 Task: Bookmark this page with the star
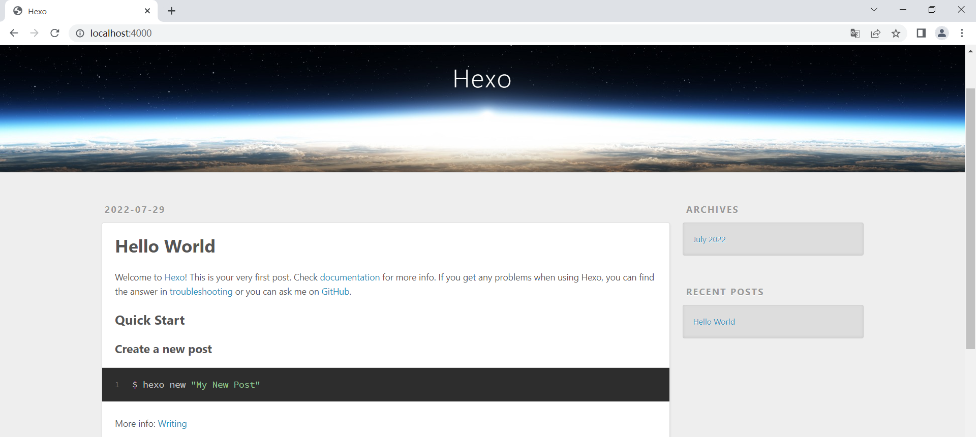pos(896,34)
